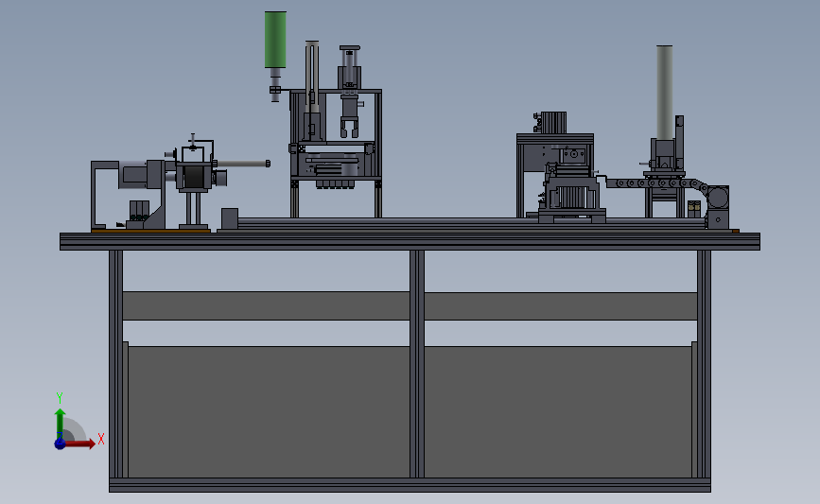Select the lower right dark panel of the table

558,411
